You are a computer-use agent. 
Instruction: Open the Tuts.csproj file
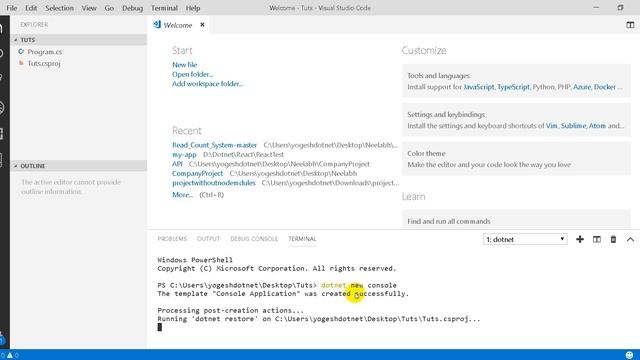point(44,63)
